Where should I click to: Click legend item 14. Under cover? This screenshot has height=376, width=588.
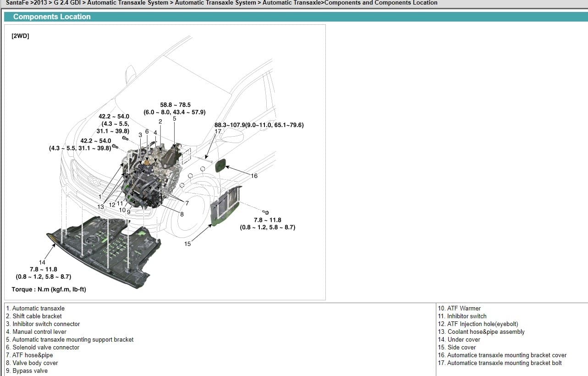459,340
